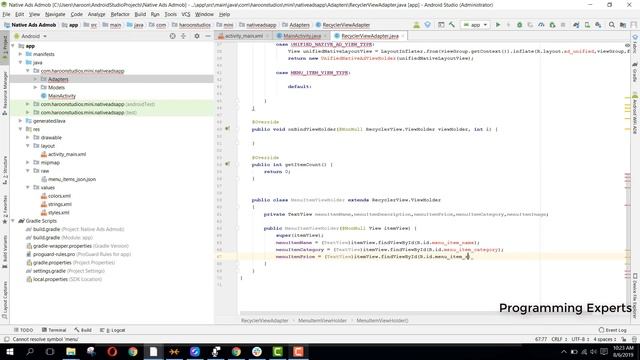Open the Windows Start menu

(9, 351)
